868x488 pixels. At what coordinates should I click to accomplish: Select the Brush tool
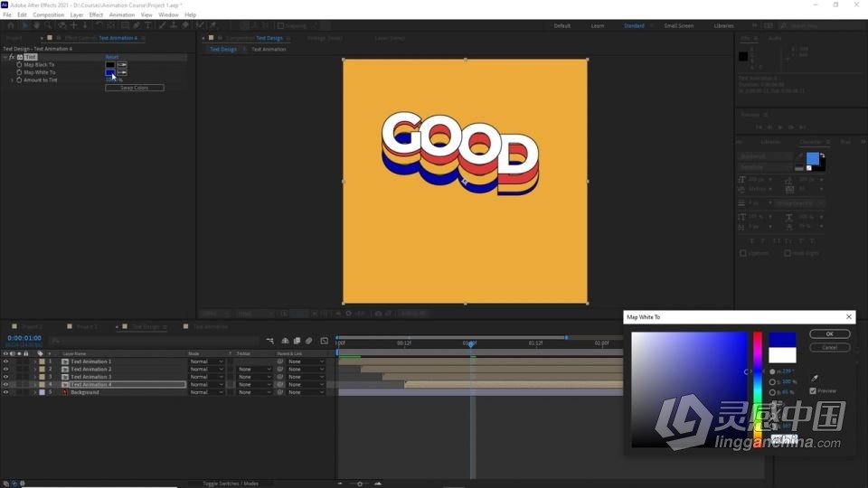point(162,25)
